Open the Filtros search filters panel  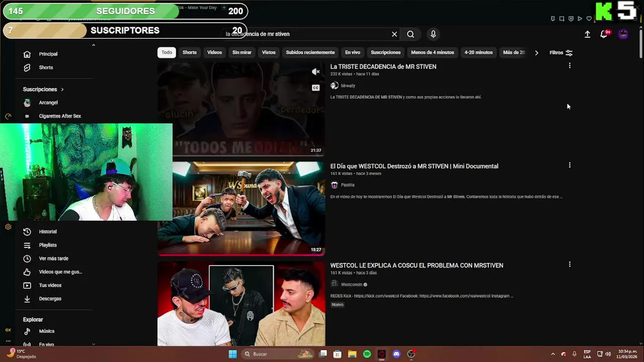point(561,53)
